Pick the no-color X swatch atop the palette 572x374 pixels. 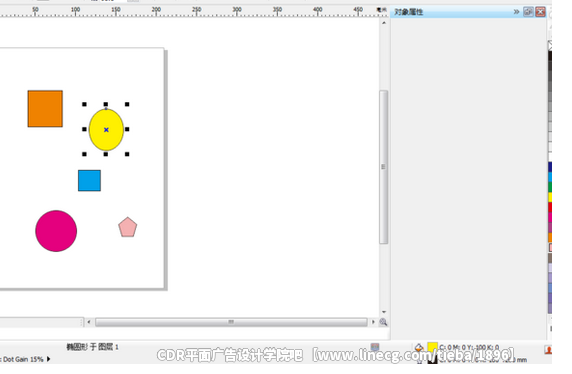pyautogui.click(x=550, y=46)
